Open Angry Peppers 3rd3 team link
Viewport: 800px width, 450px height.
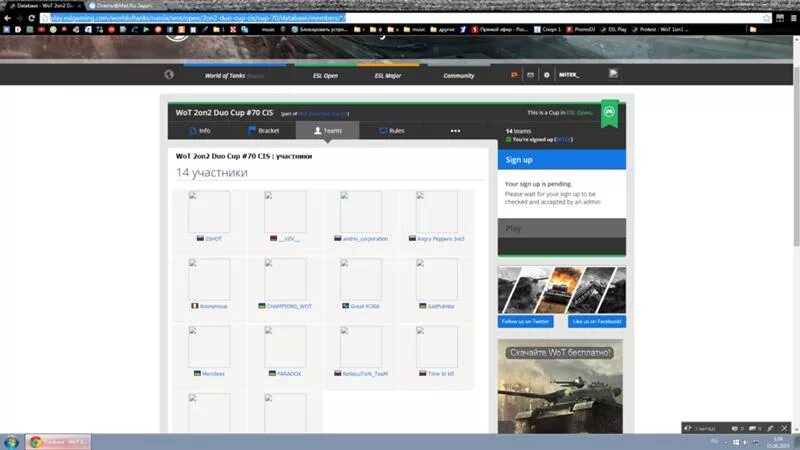tap(441, 239)
